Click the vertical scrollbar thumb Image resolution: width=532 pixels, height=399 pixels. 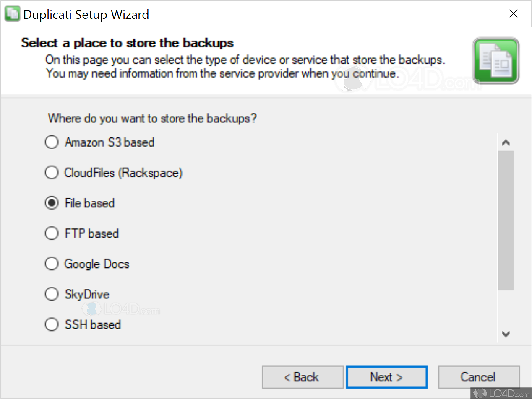506,220
